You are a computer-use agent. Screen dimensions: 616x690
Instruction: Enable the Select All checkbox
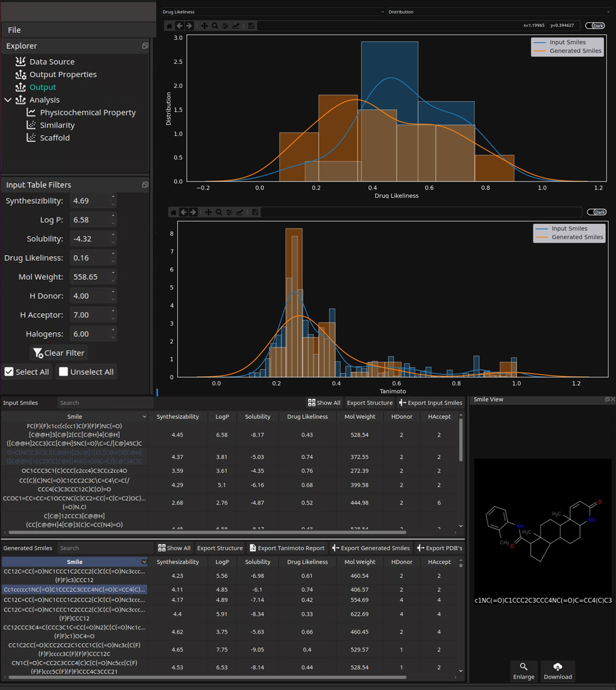8,372
